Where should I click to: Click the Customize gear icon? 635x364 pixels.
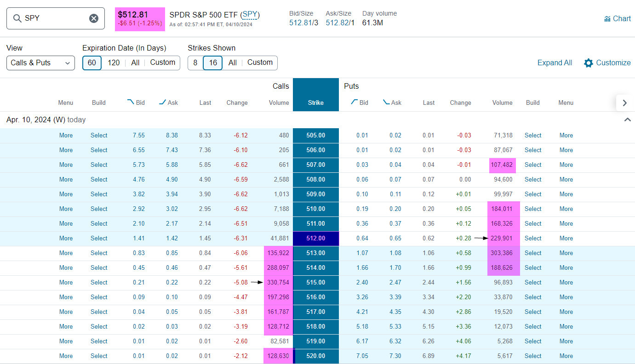point(588,63)
